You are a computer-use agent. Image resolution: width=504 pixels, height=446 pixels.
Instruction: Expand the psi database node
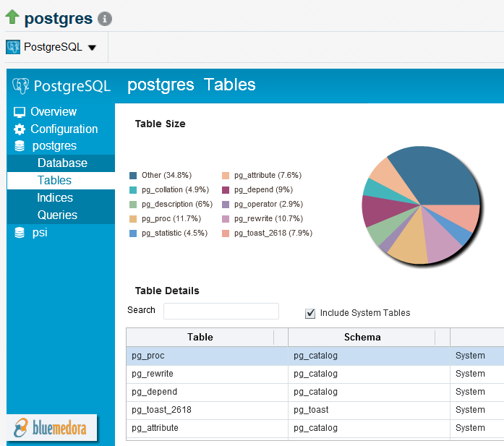click(x=40, y=232)
